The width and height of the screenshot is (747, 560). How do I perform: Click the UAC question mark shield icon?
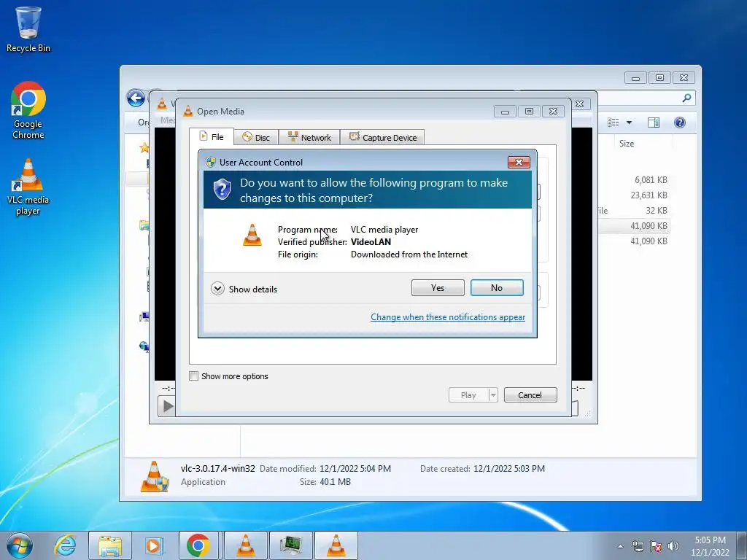point(222,190)
